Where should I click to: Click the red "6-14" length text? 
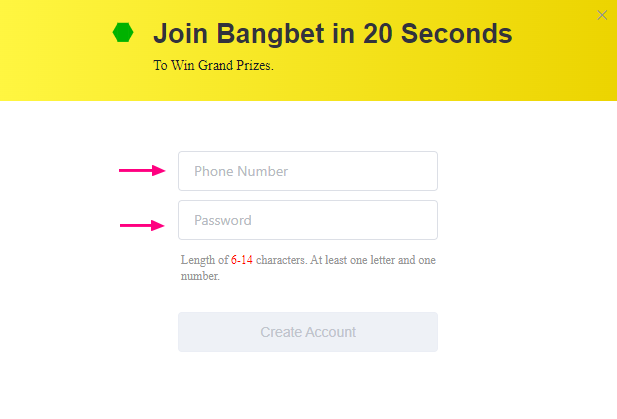242,260
